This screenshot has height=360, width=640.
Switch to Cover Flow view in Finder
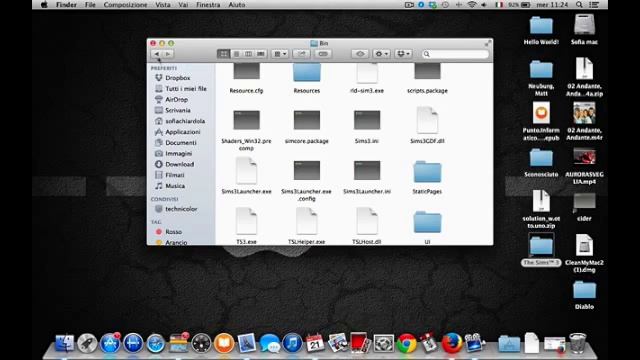pyautogui.click(x=260, y=54)
